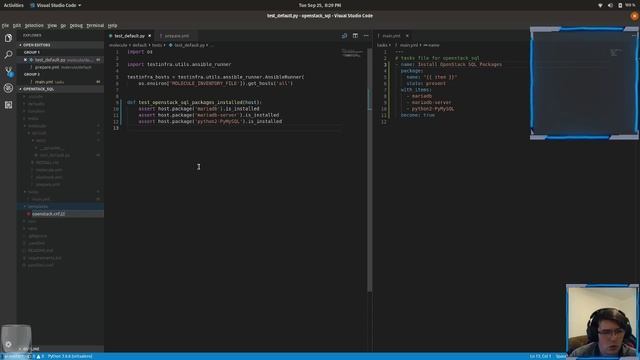Click the open changes icon in editor toolbar

(x=344, y=36)
